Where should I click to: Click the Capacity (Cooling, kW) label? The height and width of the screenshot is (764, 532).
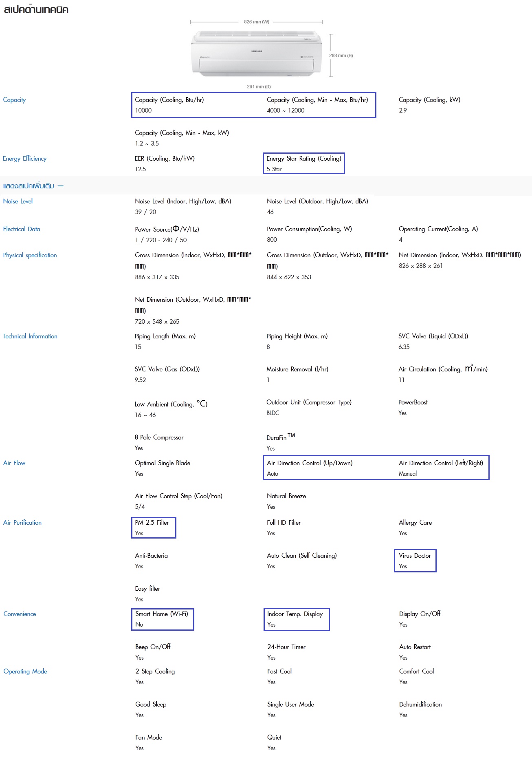tap(429, 100)
